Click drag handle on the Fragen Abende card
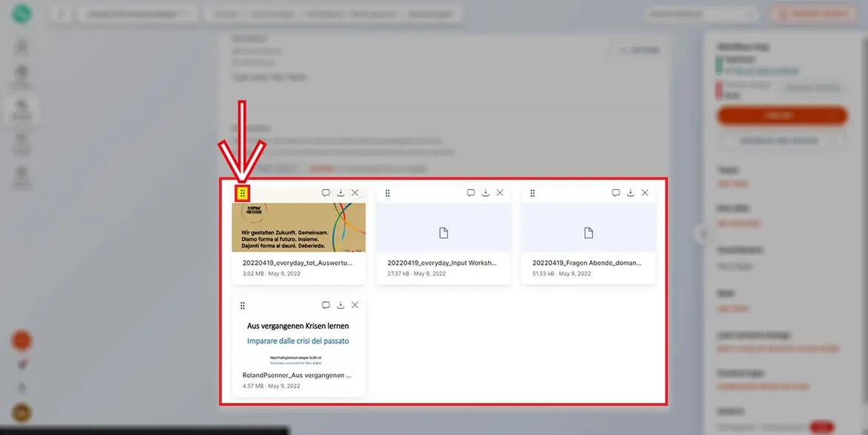This screenshot has width=868, height=435. [533, 193]
